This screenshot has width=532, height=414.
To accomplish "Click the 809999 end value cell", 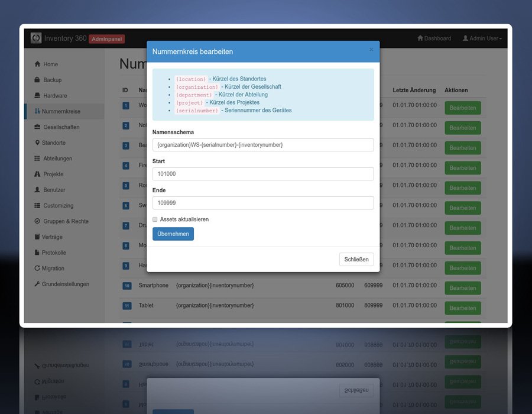I will [x=373, y=305].
